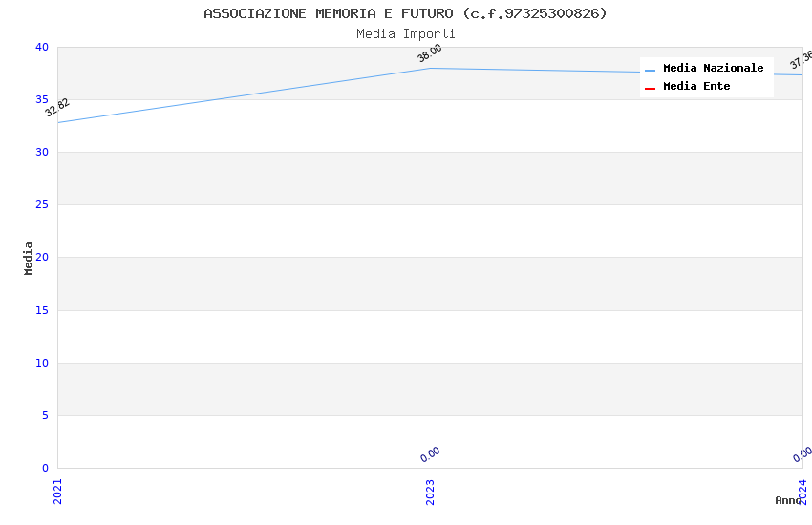Viewport: 812px width, 525px height.
Task: Click the 0.00 data label above 2023
Action: pyautogui.click(x=430, y=454)
